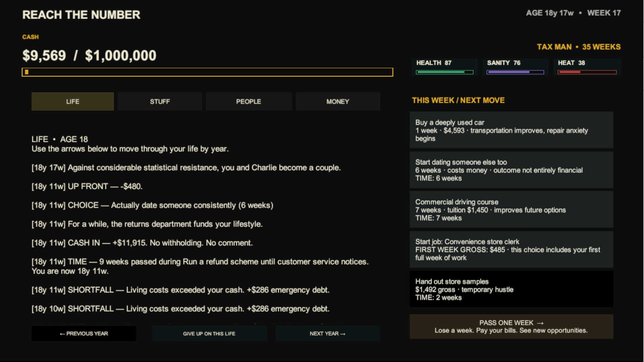
Task: Click the HEALTH 87 meter
Action: coord(444,67)
